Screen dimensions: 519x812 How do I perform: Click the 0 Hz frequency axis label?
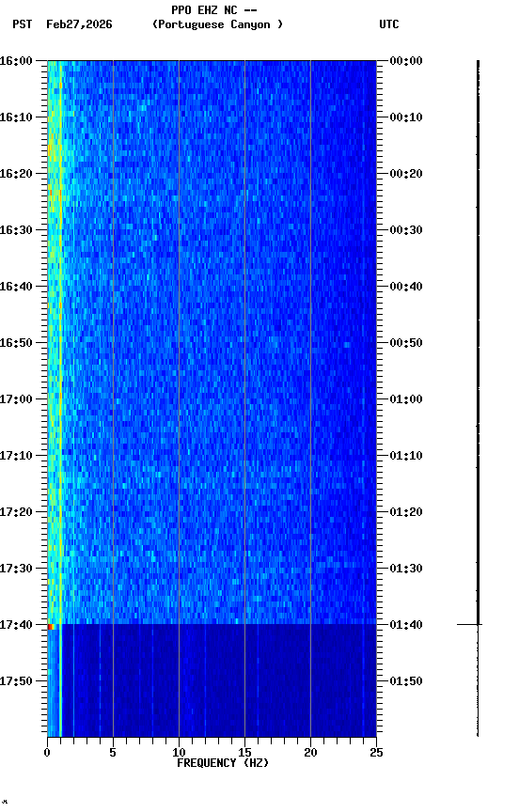pos(47,753)
